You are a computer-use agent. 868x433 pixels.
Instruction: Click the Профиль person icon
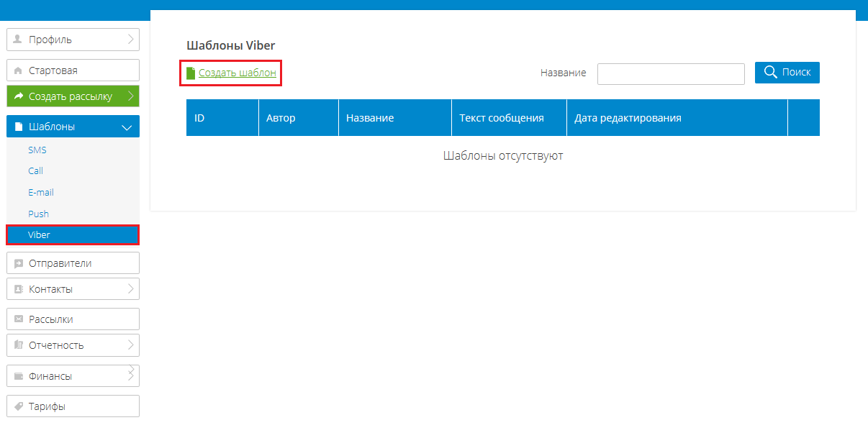pos(18,40)
